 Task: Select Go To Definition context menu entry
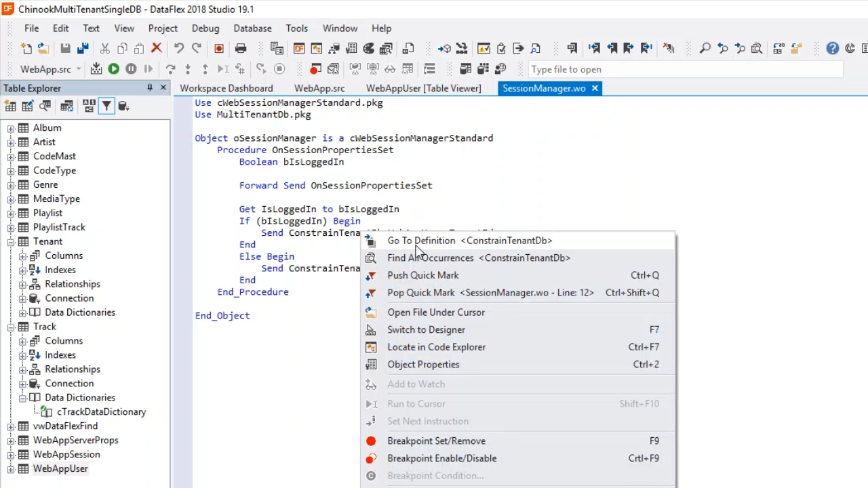421,241
